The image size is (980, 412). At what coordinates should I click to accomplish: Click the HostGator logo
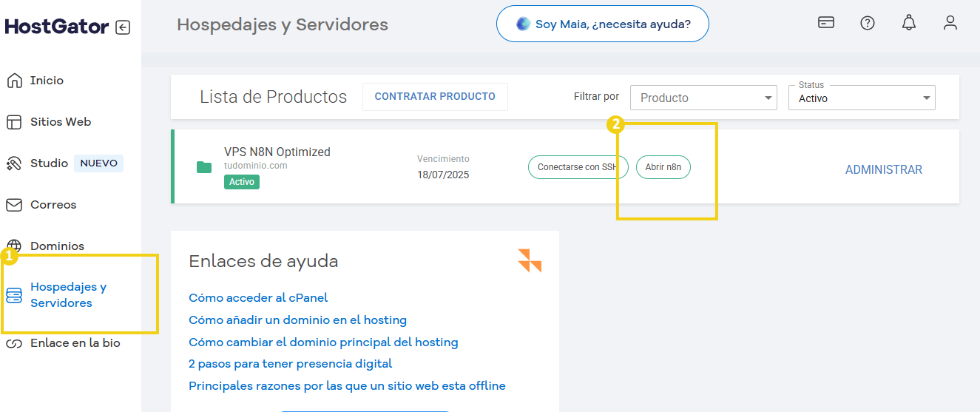point(56,27)
